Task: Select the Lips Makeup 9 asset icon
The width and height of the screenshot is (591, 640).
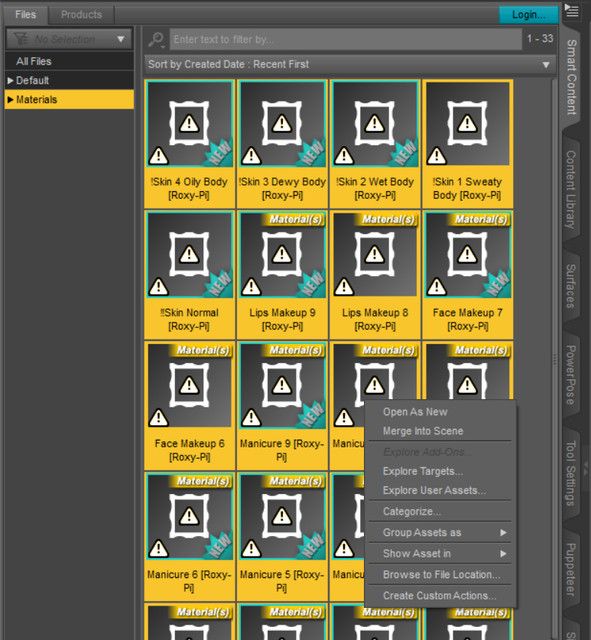Action: (x=282, y=255)
